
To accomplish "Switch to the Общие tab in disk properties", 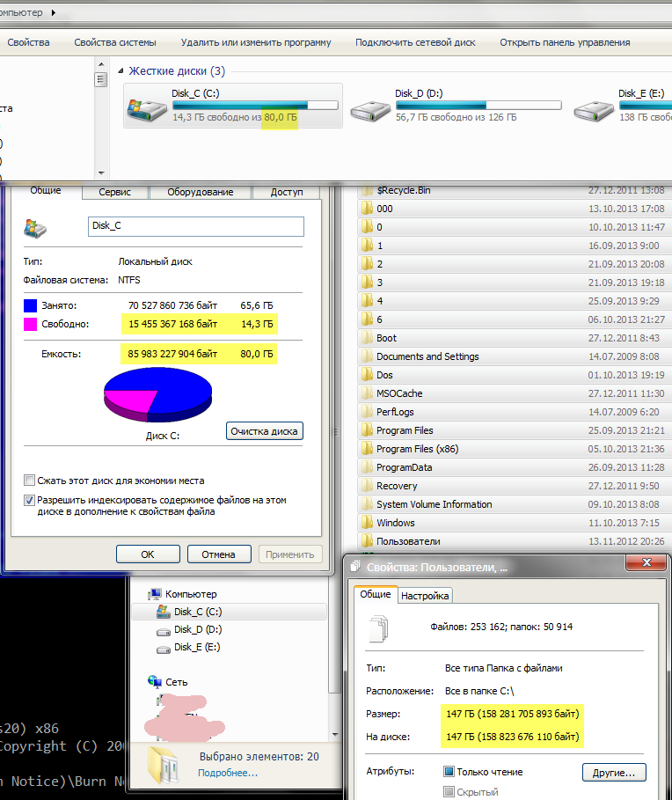I will 46,191.
